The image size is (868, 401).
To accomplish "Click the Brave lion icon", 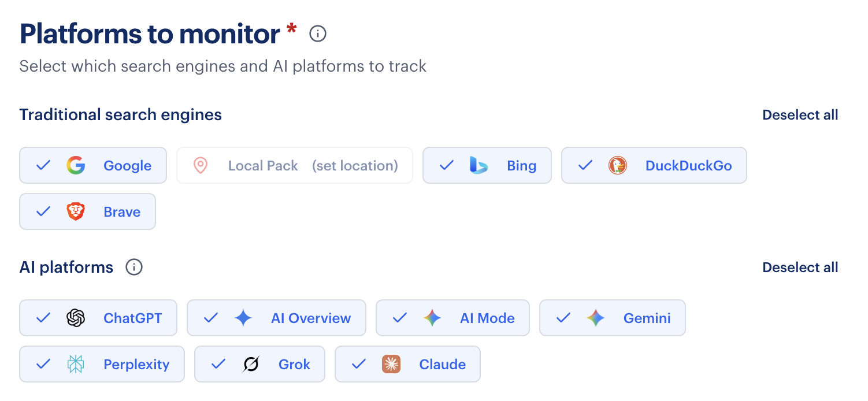I will point(76,211).
